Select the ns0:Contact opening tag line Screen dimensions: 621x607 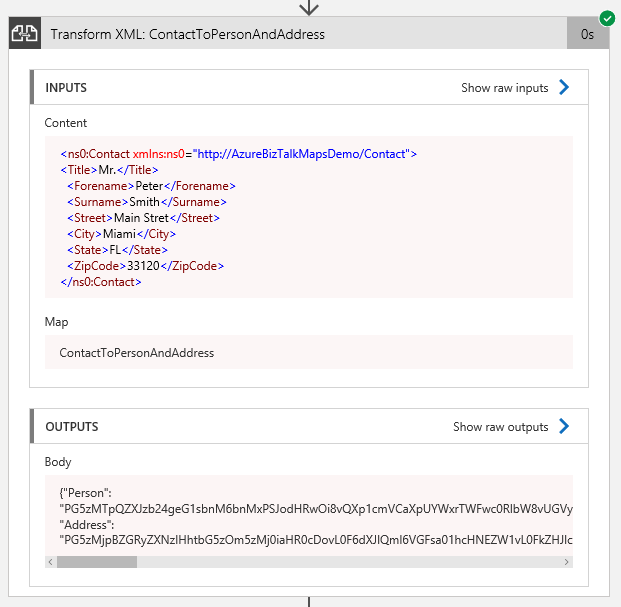pos(239,154)
